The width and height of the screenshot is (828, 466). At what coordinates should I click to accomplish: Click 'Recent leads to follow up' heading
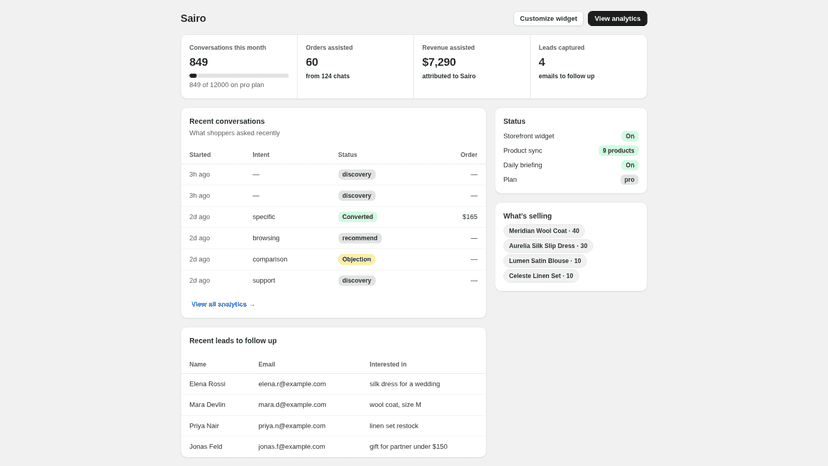pyautogui.click(x=233, y=341)
